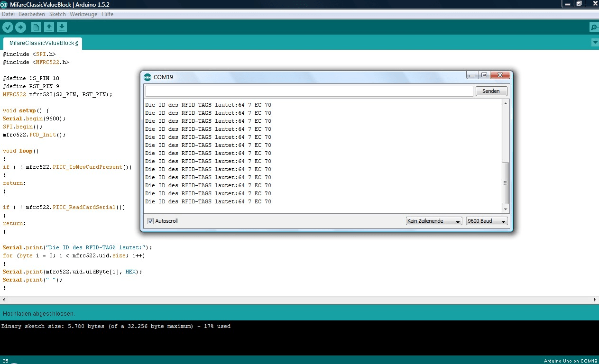Click the 'Serial.begin(9600);' line
The width and height of the screenshot is (599, 364).
(34, 118)
